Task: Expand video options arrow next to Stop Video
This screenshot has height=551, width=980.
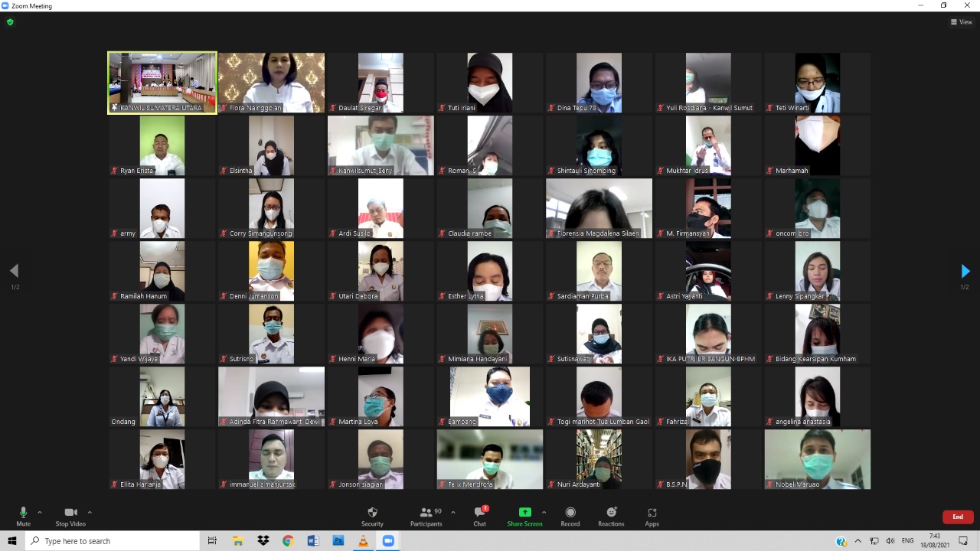Action: (90, 513)
